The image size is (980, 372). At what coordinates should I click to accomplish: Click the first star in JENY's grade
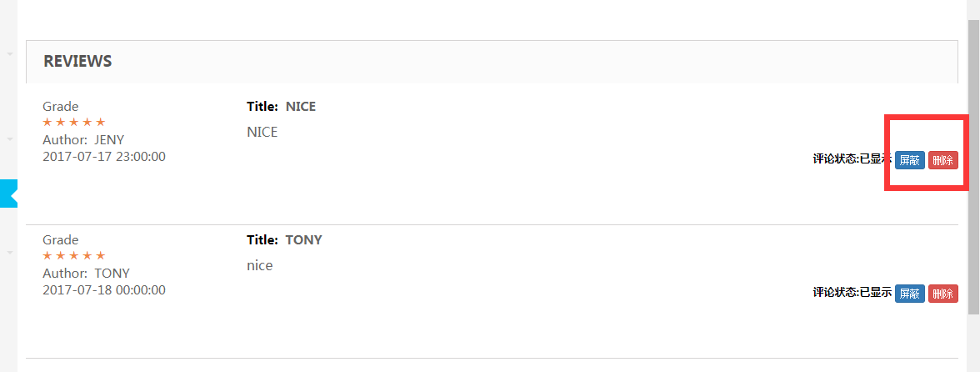(47, 123)
